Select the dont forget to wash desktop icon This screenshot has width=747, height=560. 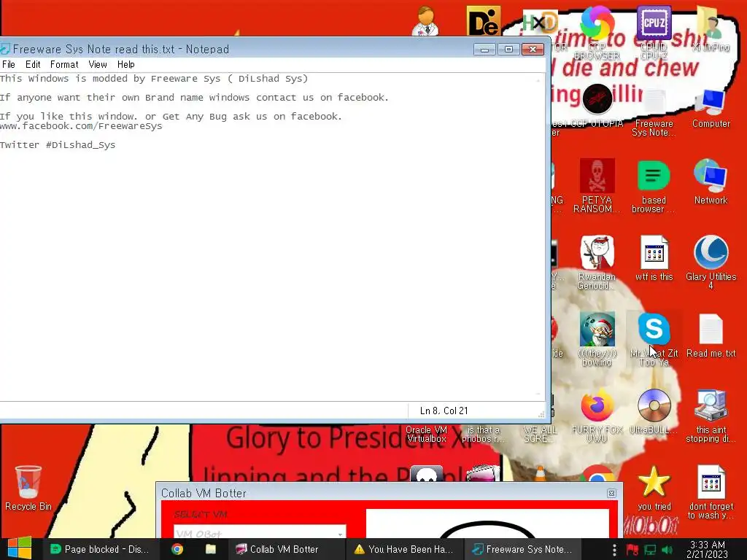(x=711, y=492)
